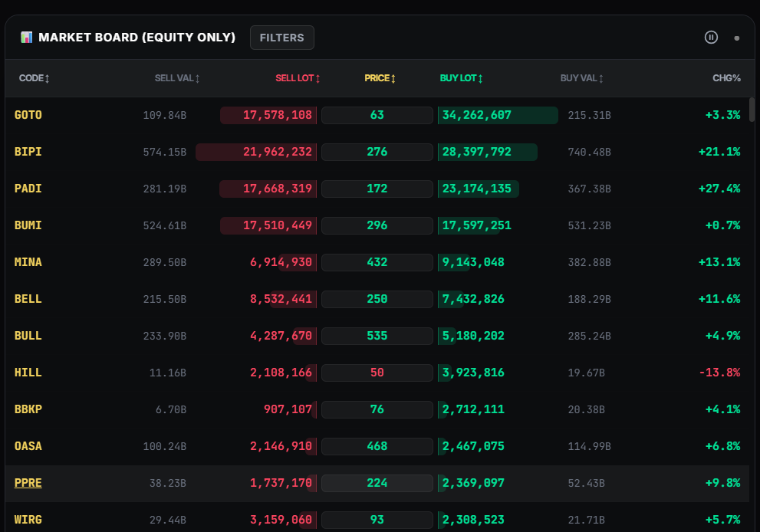Sort rows by PRICE column
The width and height of the screenshot is (760, 532).
coord(380,78)
